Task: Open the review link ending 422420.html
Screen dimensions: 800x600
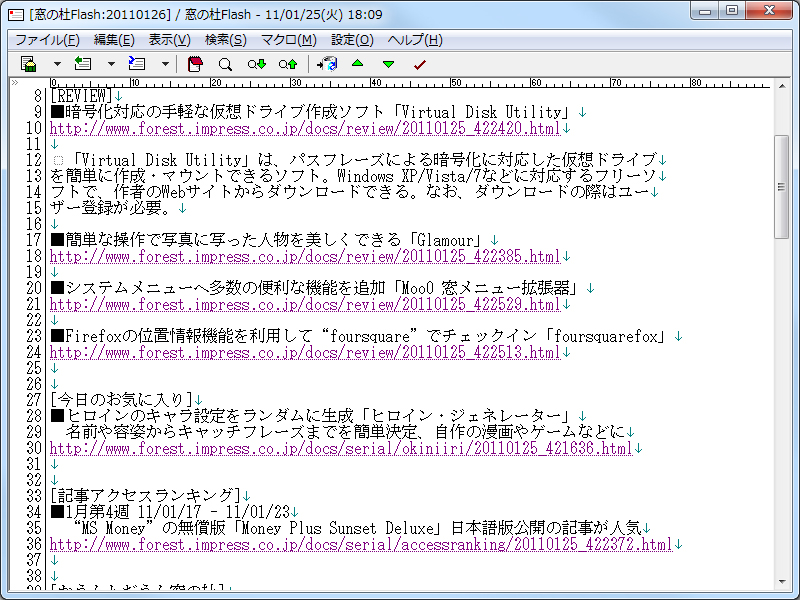Action: [305, 128]
